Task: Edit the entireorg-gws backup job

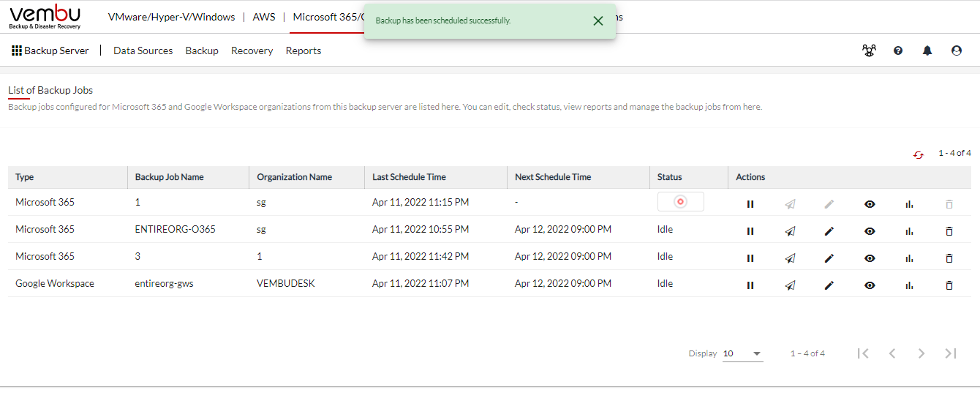Action: pyautogui.click(x=829, y=285)
